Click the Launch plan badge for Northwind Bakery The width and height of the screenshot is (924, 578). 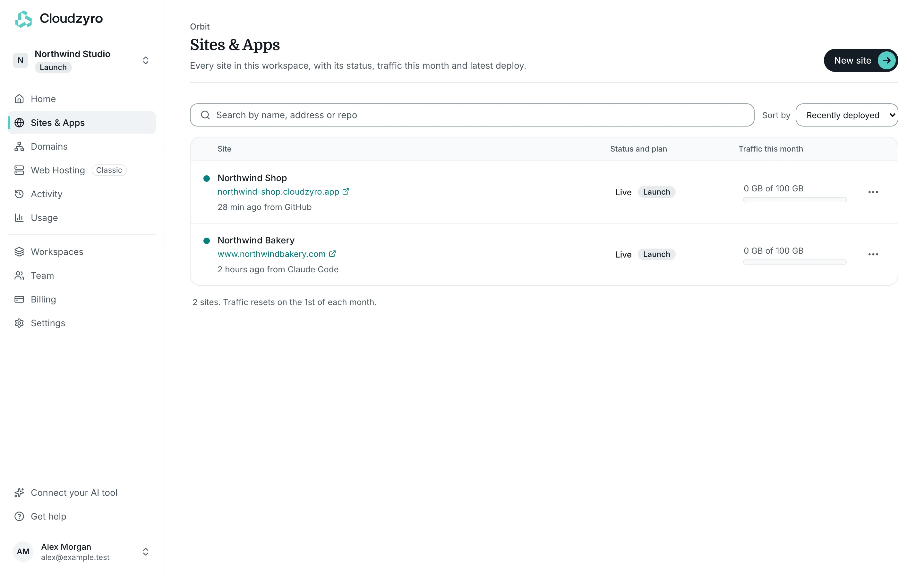point(656,254)
